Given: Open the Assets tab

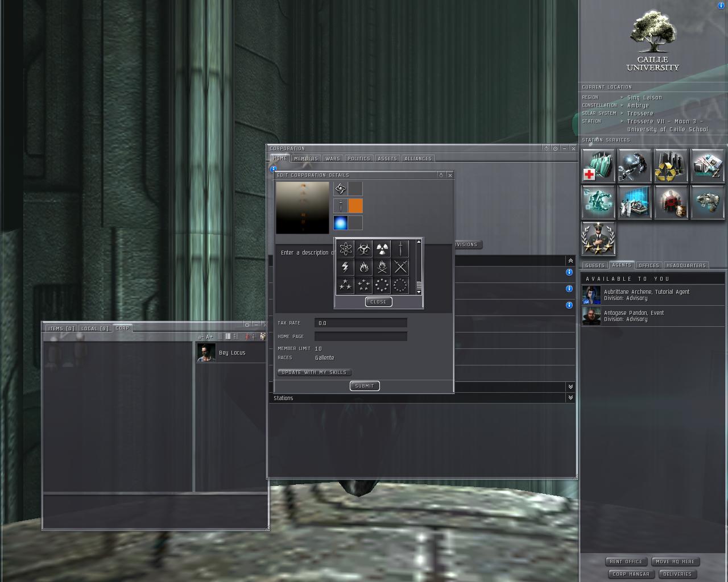Looking at the screenshot, I should [x=387, y=159].
